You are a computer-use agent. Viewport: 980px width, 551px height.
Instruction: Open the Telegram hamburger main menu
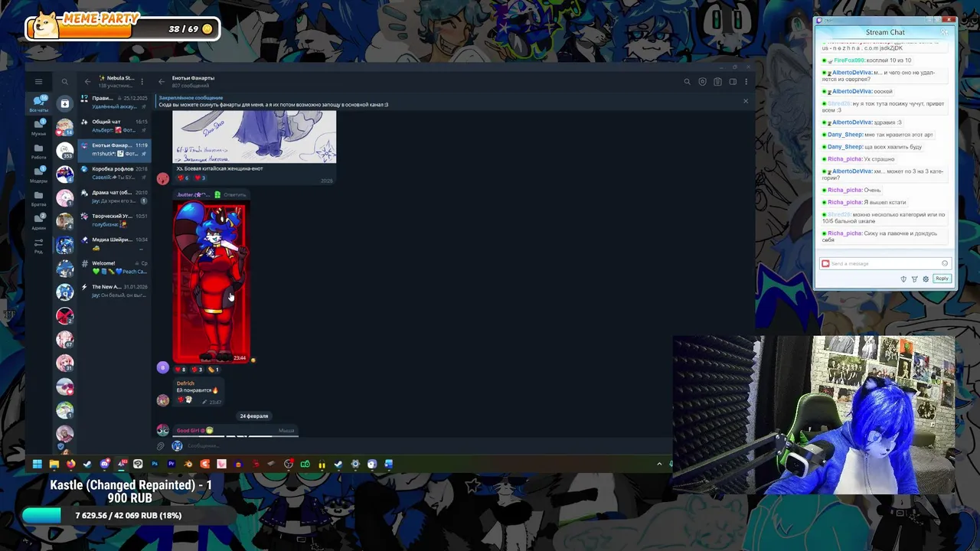tap(38, 81)
